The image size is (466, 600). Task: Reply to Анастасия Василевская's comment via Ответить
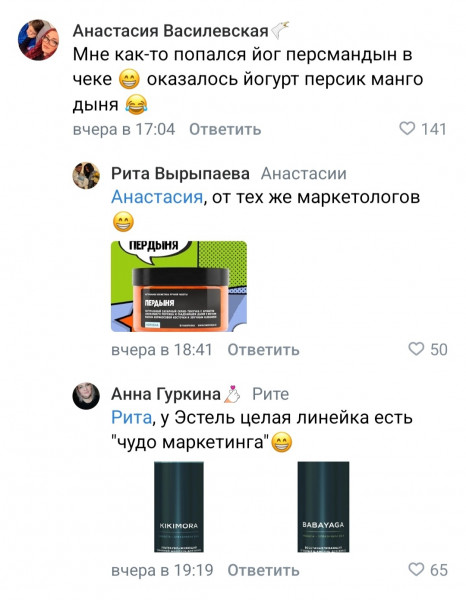point(225,129)
